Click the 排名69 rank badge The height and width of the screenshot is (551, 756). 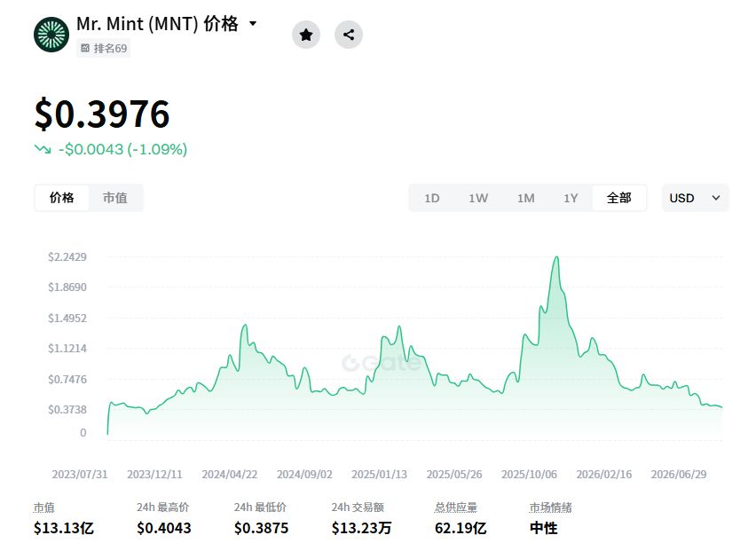103,48
